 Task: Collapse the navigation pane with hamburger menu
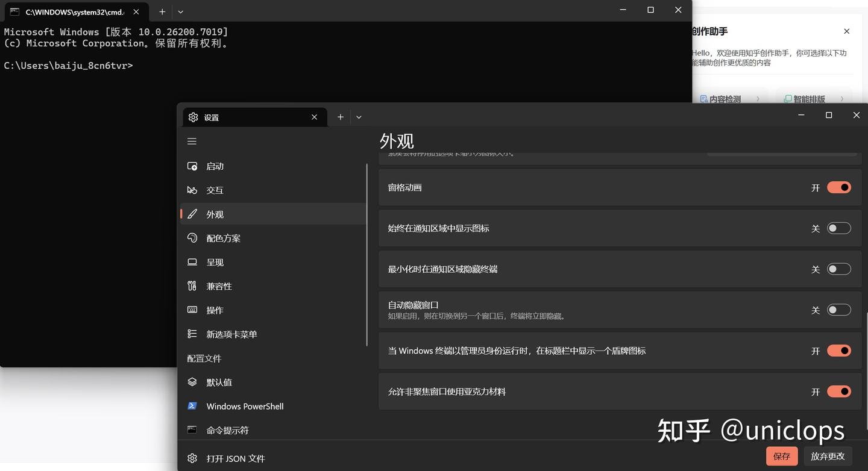[192, 141]
